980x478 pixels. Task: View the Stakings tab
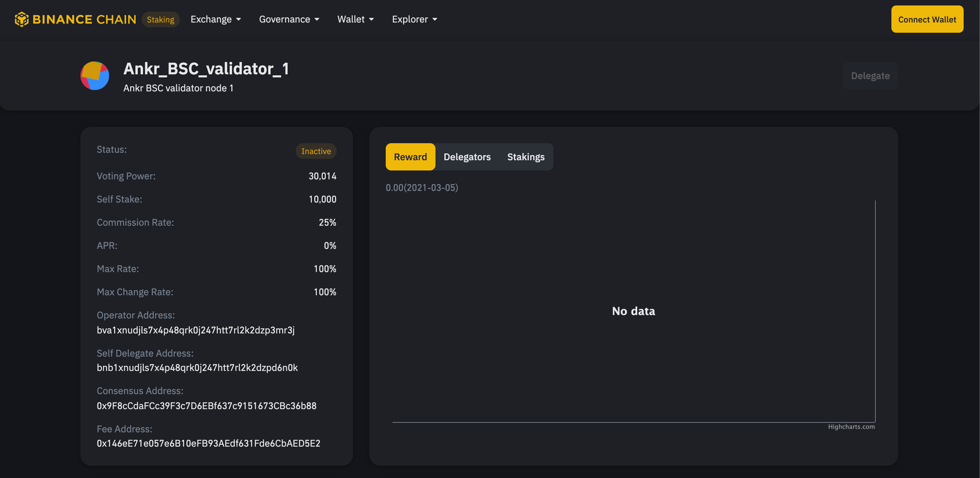click(x=525, y=156)
